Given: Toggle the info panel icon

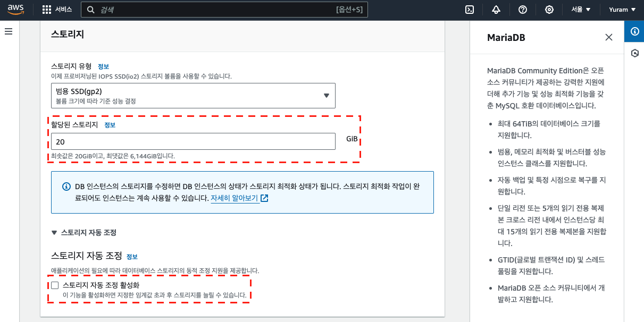Looking at the screenshot, I should coord(634,31).
